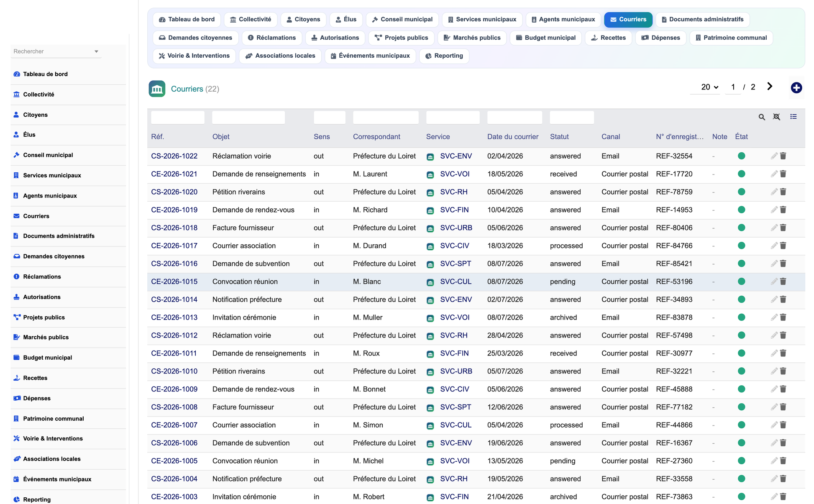Click "Pétition riverains" in row CS-2026-1020
The height and width of the screenshot is (504, 814).
238,192
